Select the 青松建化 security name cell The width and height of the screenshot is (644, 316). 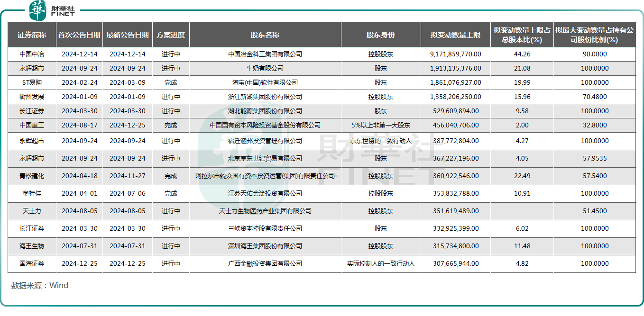point(32,176)
